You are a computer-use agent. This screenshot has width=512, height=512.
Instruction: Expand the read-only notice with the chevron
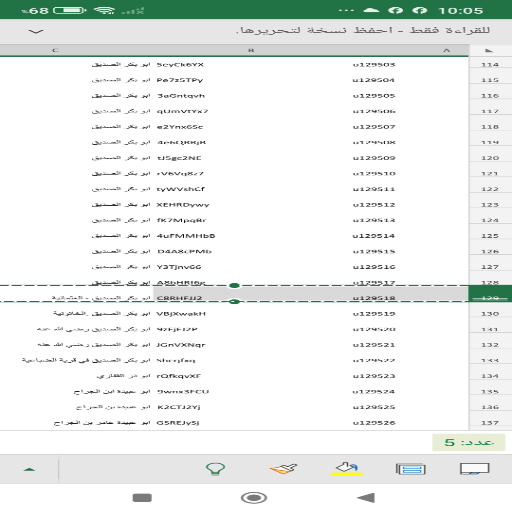coord(36,31)
